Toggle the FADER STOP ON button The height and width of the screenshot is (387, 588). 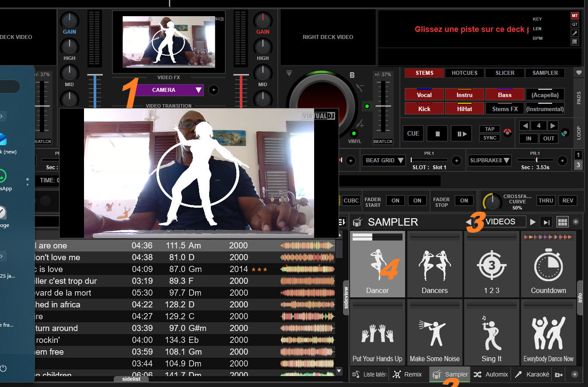coord(464,200)
